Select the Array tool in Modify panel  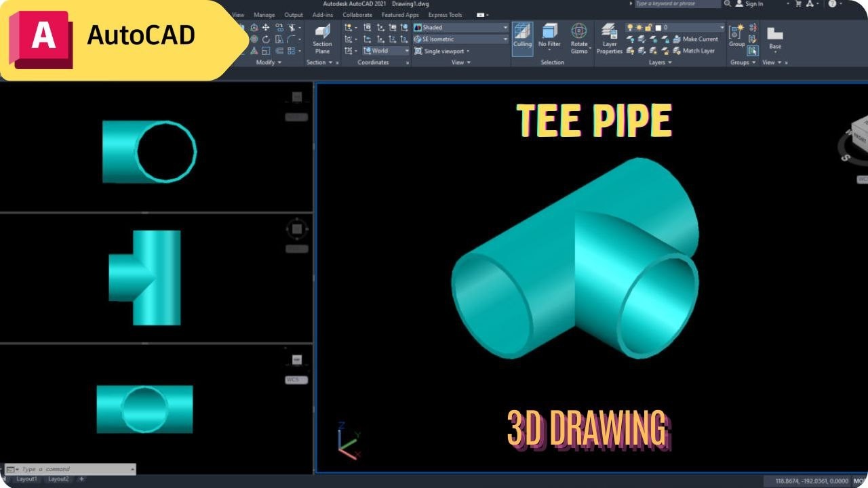coord(291,50)
